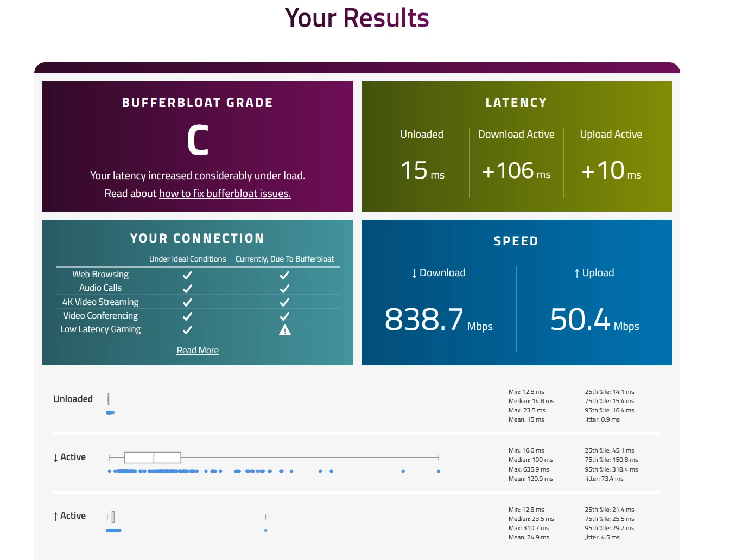Click the '↓ Active' download latency box plot
The image size is (742, 560).
tap(274, 457)
